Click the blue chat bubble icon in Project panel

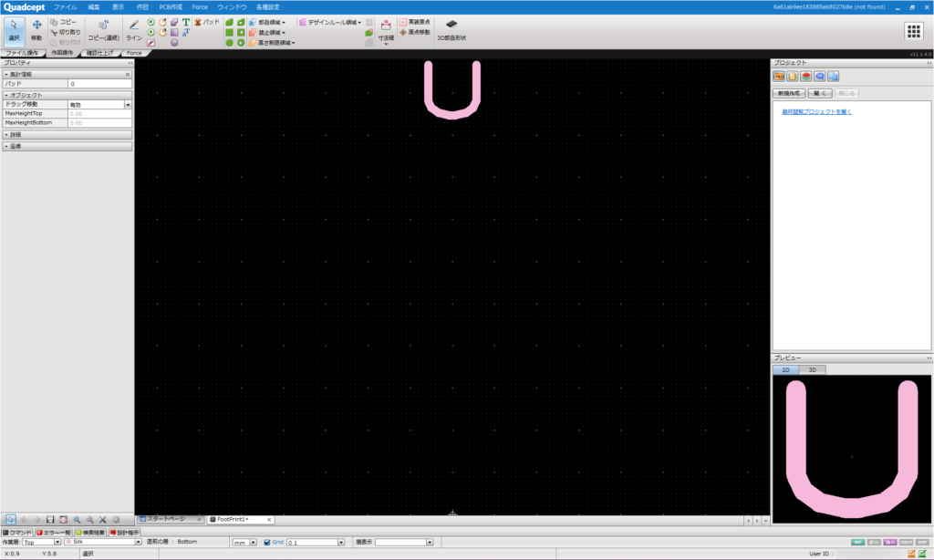tap(820, 77)
